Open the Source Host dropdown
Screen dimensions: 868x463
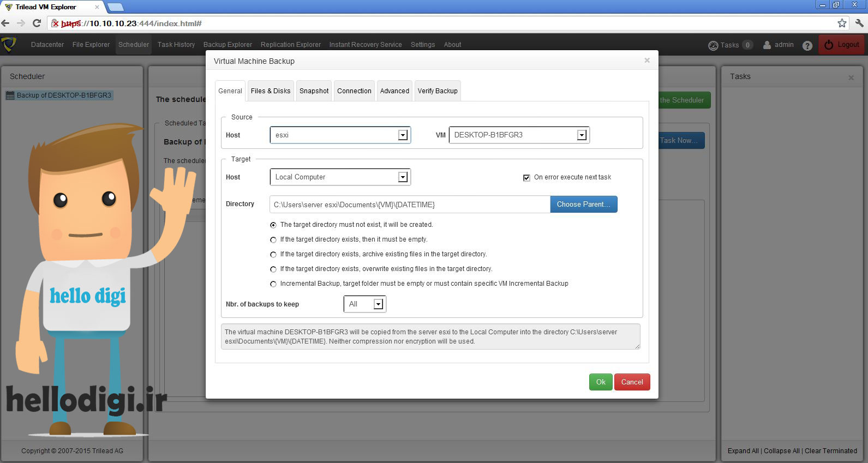point(340,135)
